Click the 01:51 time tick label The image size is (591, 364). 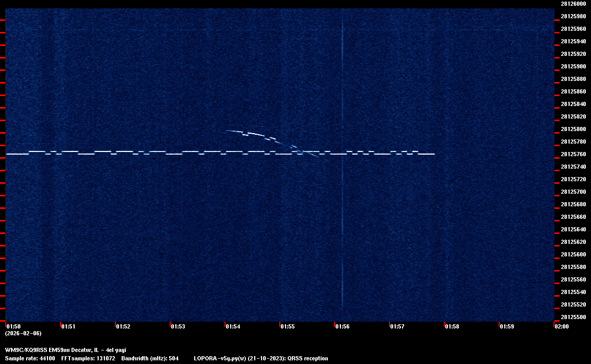point(68,326)
